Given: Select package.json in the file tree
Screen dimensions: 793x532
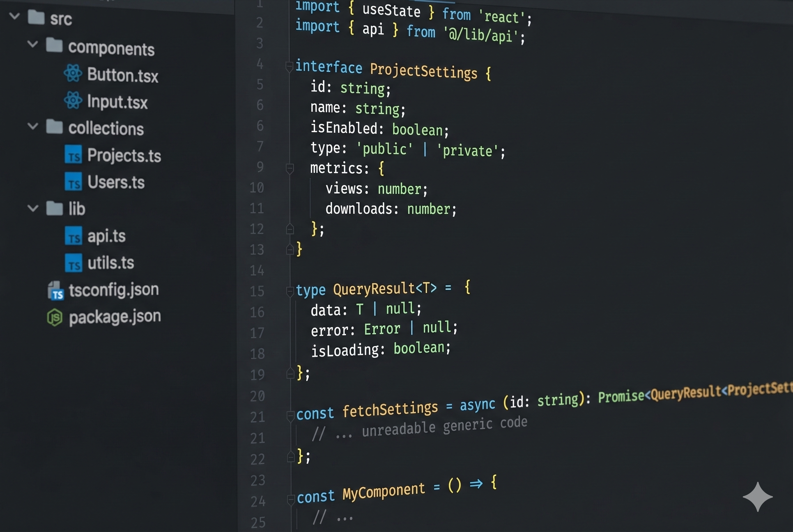Looking at the screenshot, I should click(x=115, y=316).
